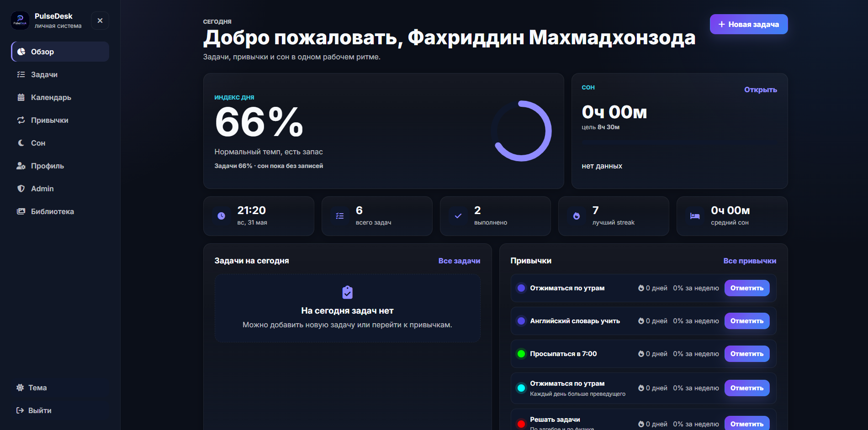Click the Обзор pie chart icon
This screenshot has width=868, height=430.
pos(21,52)
